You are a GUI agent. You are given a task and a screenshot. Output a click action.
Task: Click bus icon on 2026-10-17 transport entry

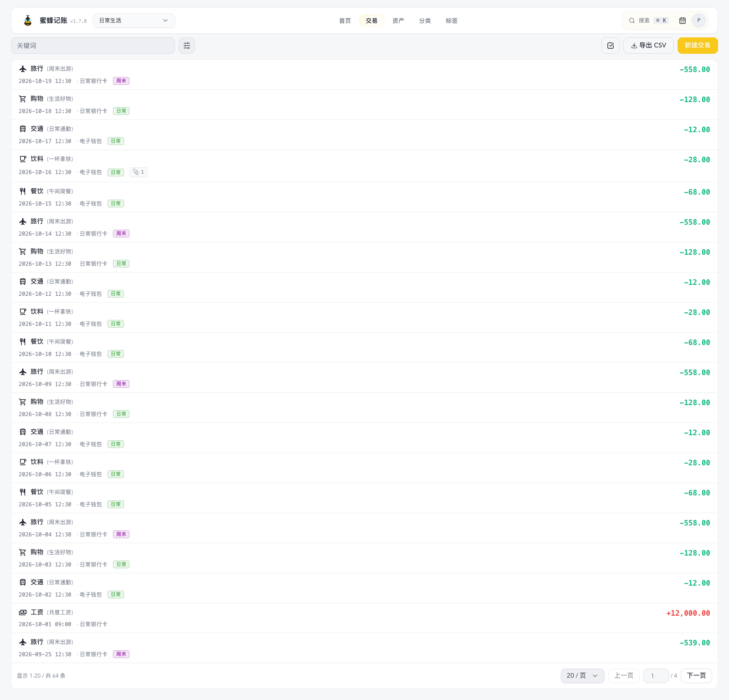point(23,129)
